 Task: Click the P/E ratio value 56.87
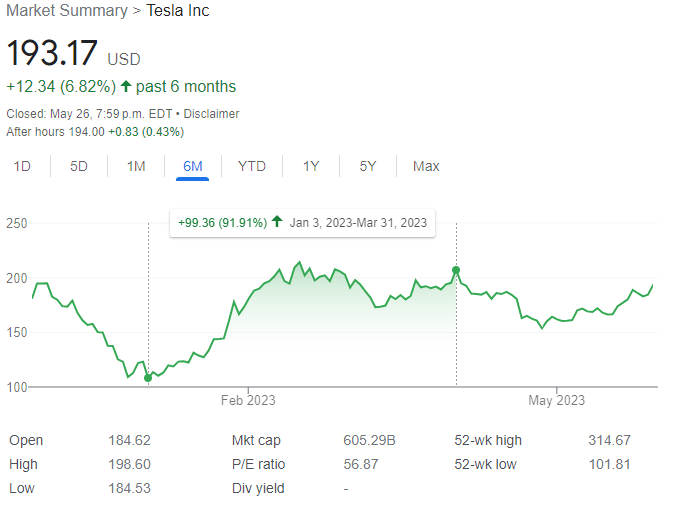[x=361, y=464]
